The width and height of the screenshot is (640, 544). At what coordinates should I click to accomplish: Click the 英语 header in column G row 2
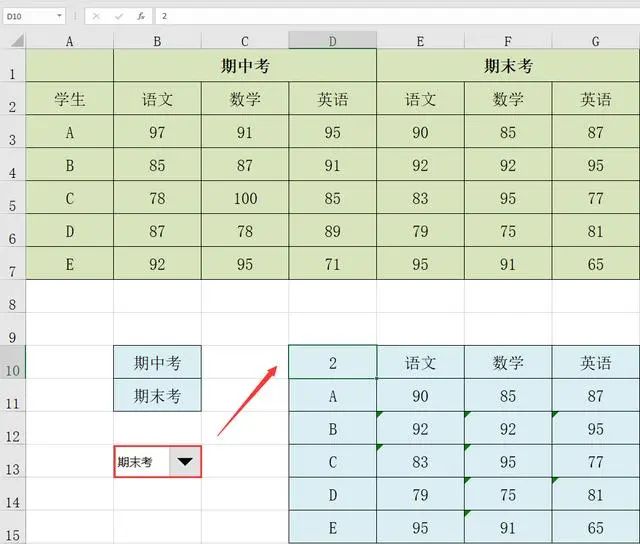[x=596, y=99]
